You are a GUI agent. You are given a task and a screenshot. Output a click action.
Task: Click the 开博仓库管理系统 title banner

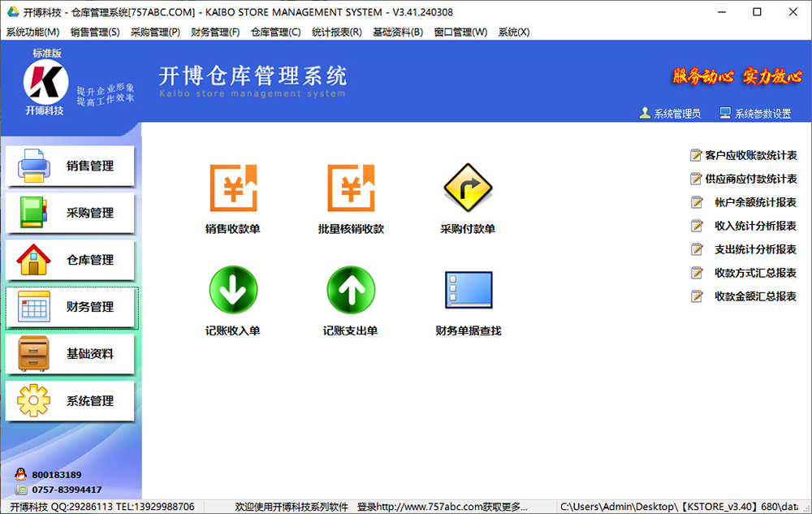click(253, 76)
